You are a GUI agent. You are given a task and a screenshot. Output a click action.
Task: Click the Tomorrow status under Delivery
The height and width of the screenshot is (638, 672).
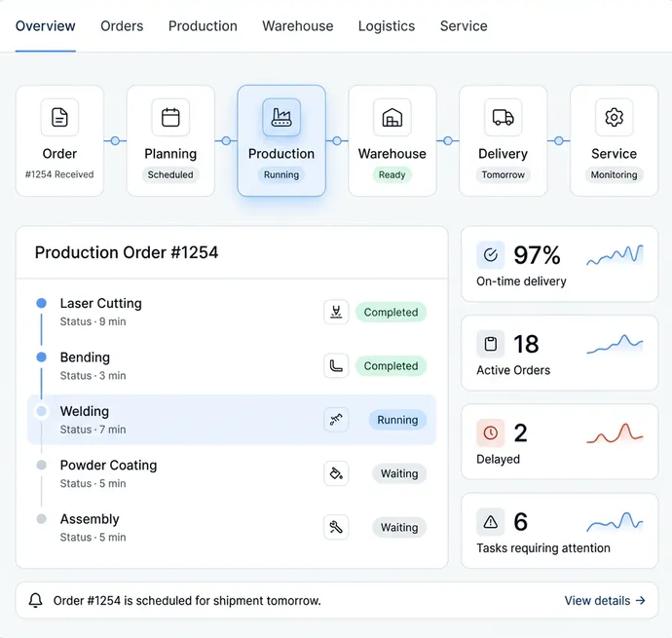(504, 175)
